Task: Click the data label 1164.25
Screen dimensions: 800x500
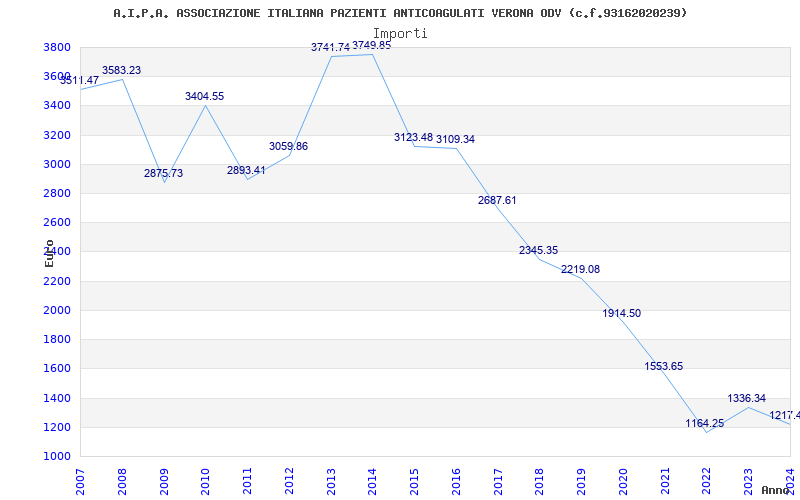Action: pos(705,423)
